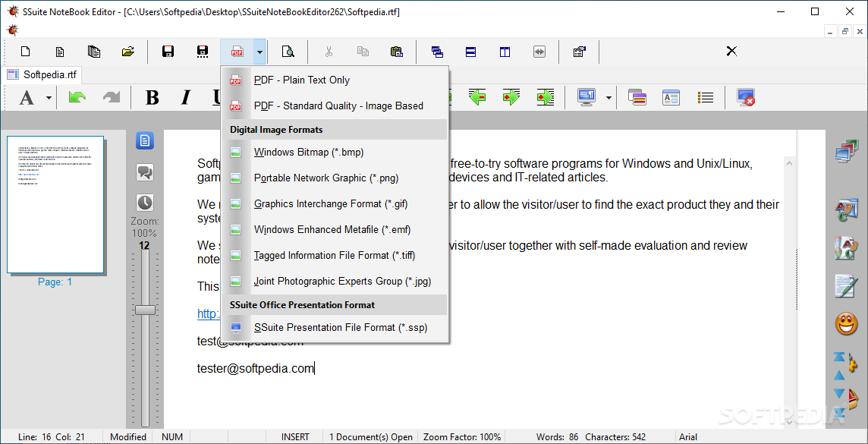Click the INSERT status bar indicator
Viewport: 868px width, 444px height.
296,437
